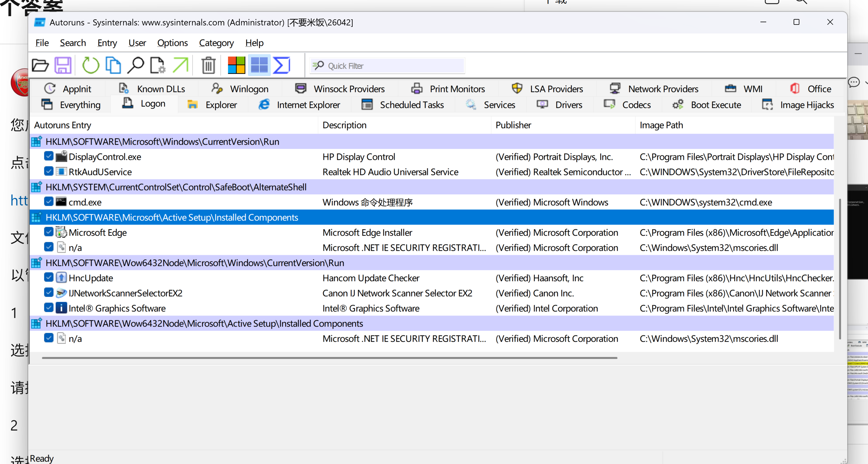Open the Winsock Providers tab
The height and width of the screenshot is (464, 868).
[340, 89]
